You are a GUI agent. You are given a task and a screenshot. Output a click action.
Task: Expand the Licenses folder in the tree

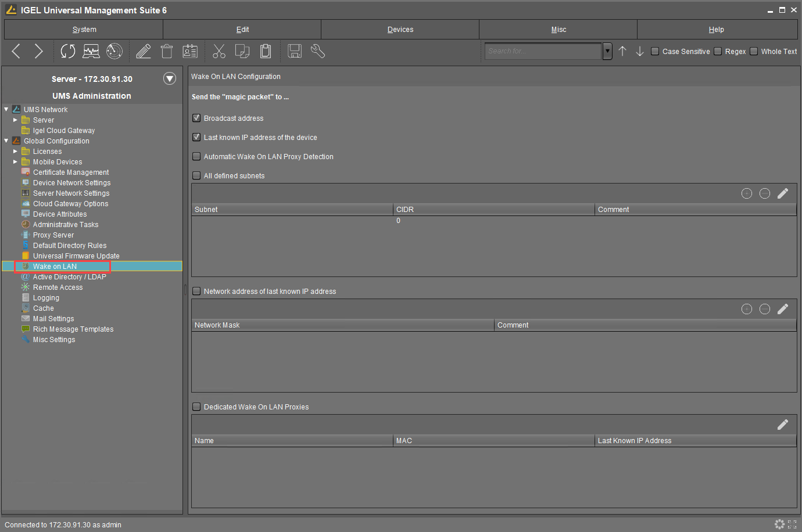point(16,152)
